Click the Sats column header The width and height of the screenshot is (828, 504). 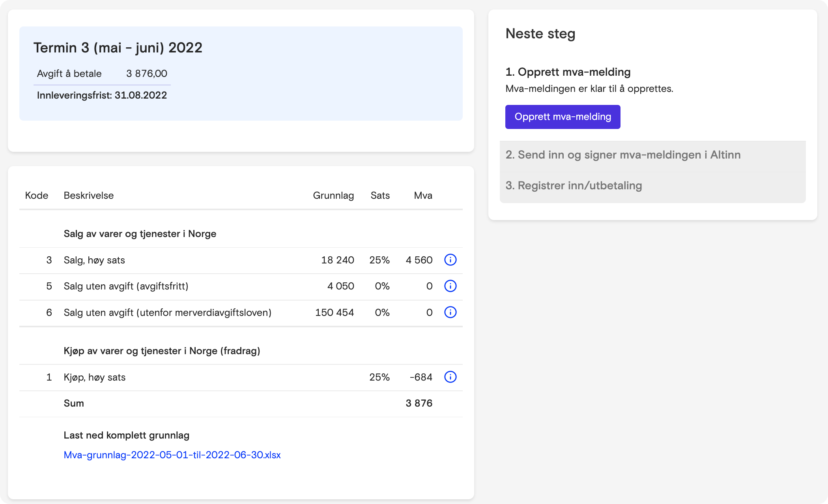click(x=380, y=195)
